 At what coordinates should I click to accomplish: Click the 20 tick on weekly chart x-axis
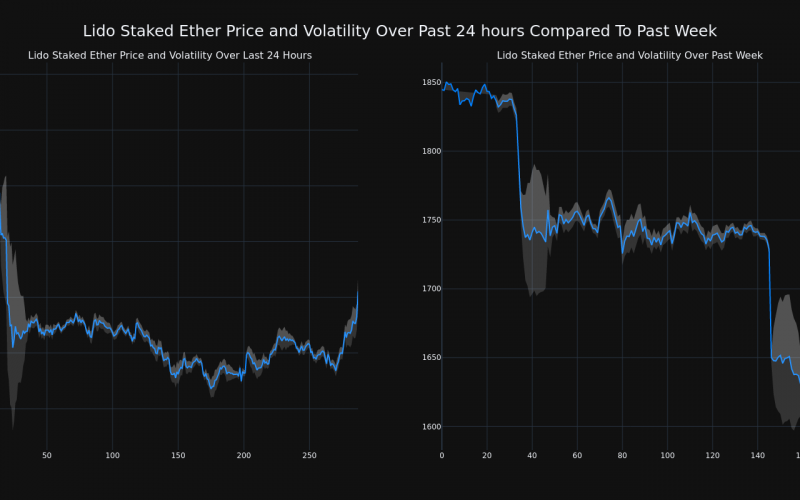pos(487,455)
